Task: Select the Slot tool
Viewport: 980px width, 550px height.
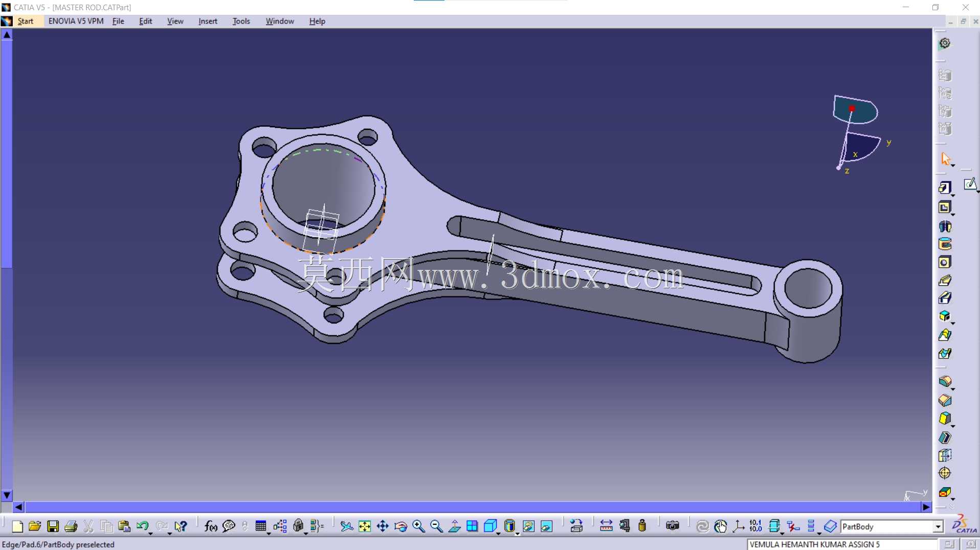Action: (945, 298)
